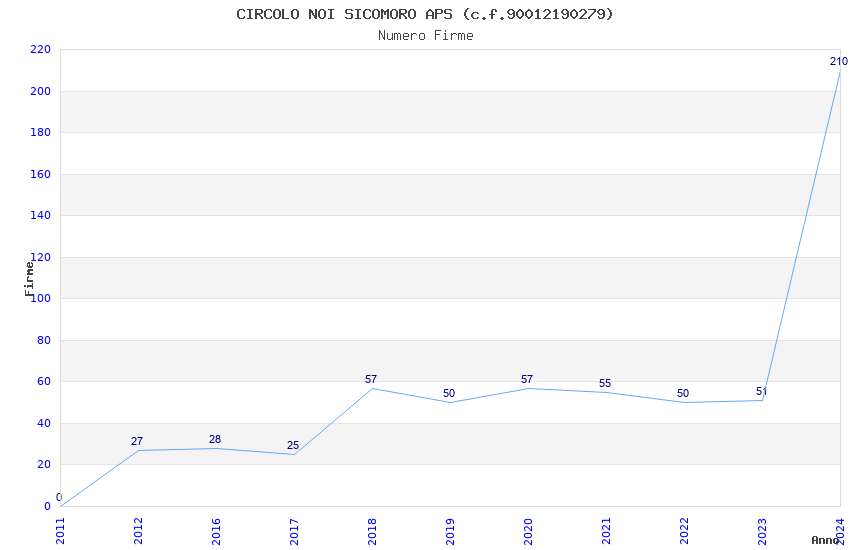This screenshot has width=850, height=550.
Task: Click y-axis value 220
Action: [40, 49]
